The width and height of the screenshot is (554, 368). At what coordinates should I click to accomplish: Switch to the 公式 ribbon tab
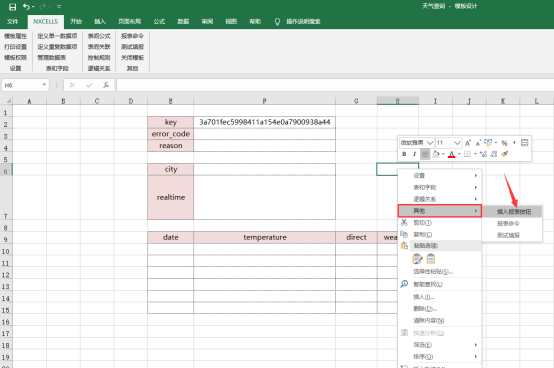pyautogui.click(x=159, y=22)
